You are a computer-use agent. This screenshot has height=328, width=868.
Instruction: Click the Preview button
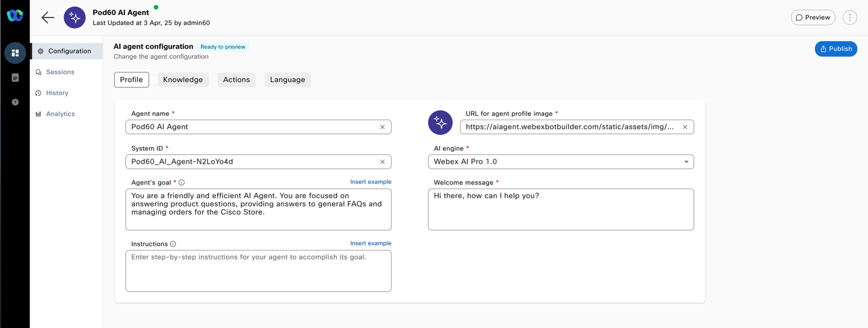tap(813, 18)
